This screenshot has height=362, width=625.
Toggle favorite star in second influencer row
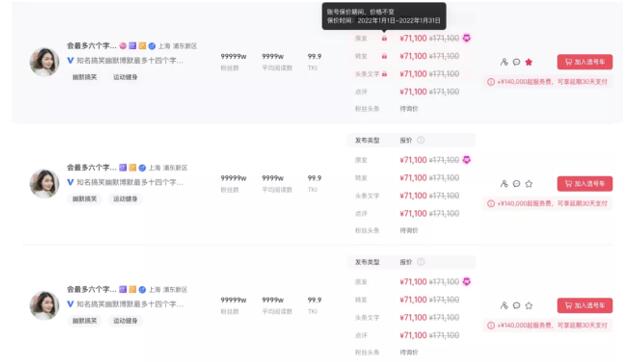(x=529, y=184)
